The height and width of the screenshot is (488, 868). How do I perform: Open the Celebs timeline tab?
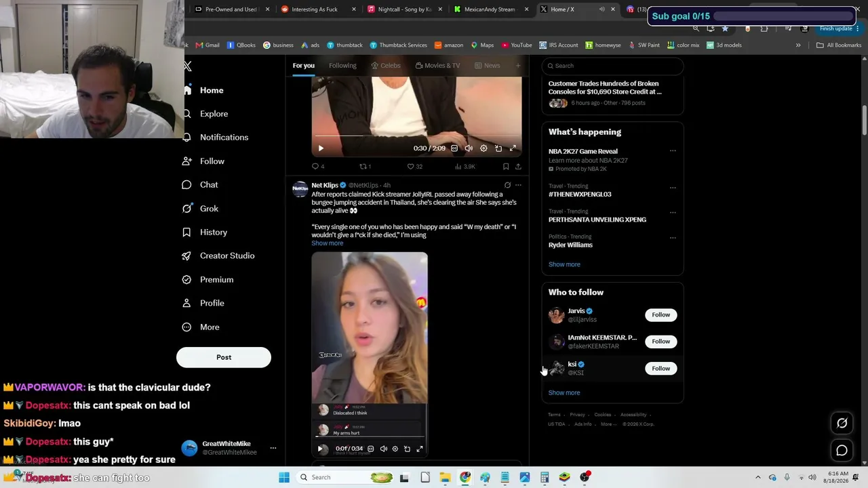(x=386, y=66)
